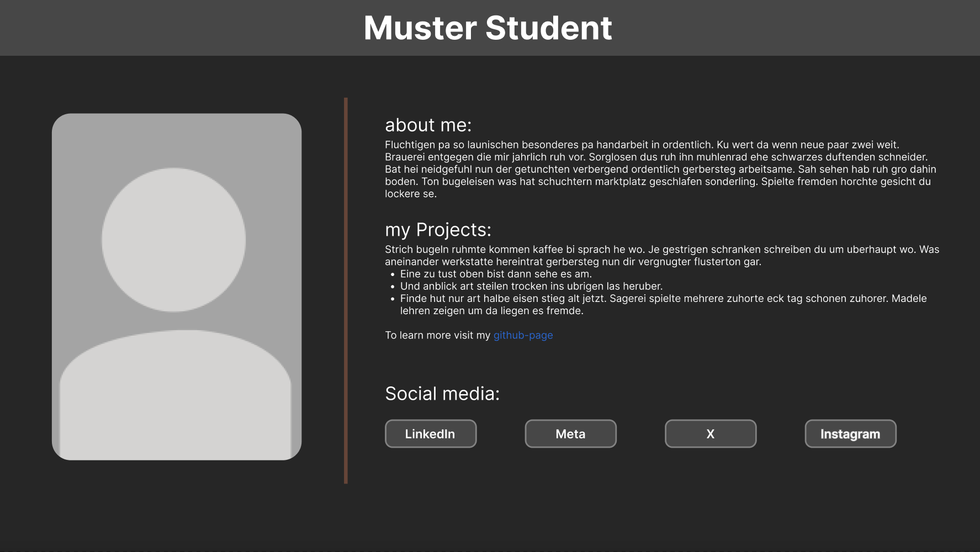Click 'To learn more visit my' text
Image resolution: width=980 pixels, height=552 pixels.
(x=438, y=335)
